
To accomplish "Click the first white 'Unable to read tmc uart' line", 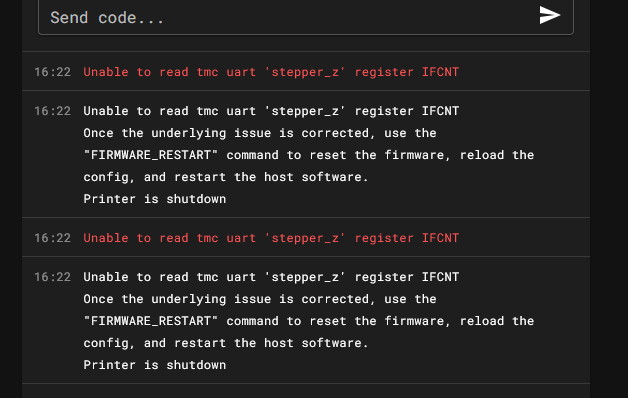I will 271,111.
